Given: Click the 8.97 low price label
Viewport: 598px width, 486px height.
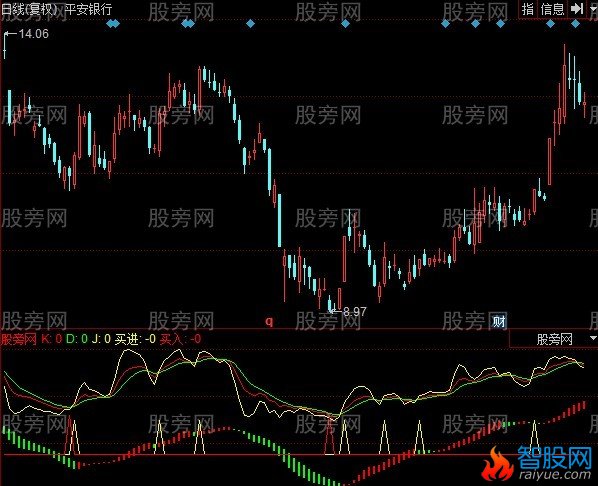Looking at the screenshot, I should pyautogui.click(x=354, y=312).
